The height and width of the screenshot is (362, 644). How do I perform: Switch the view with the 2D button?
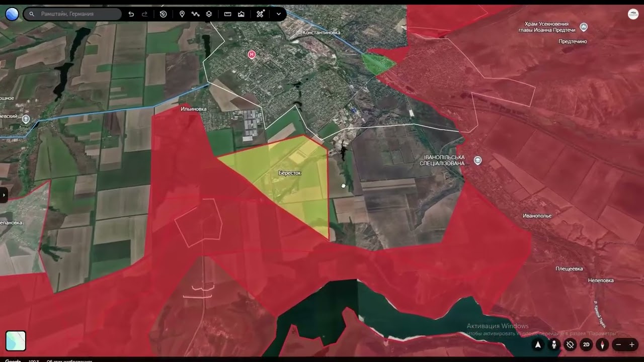(x=586, y=345)
